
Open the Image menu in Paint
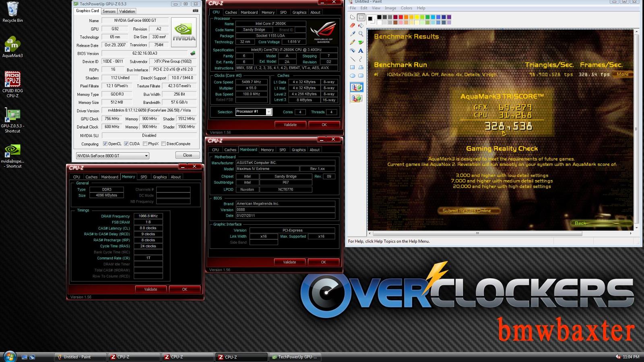pos(390,8)
